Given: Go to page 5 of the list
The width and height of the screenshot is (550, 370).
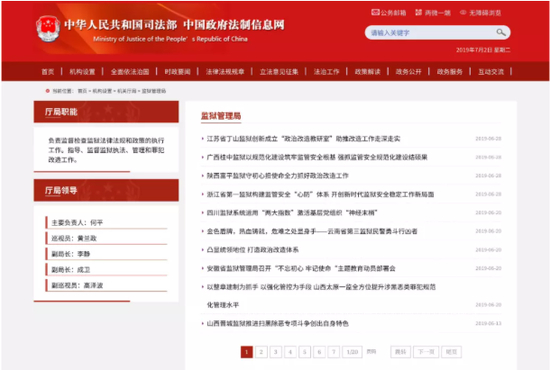Looking at the screenshot, I should [304, 352].
